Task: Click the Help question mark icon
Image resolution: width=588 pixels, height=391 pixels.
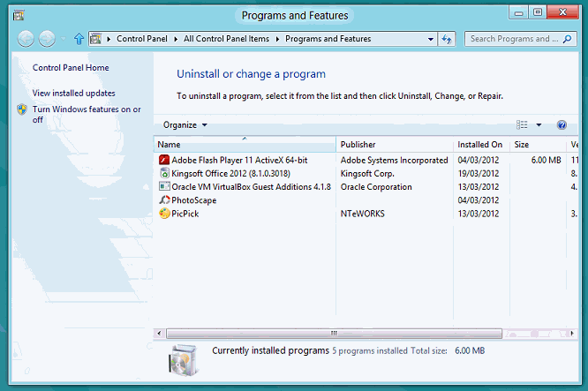Action: click(x=562, y=124)
